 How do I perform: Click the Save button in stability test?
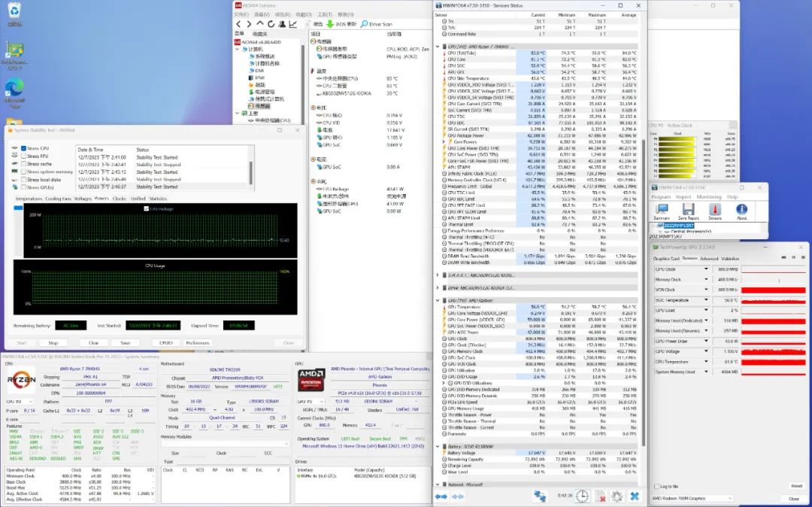[x=126, y=343]
